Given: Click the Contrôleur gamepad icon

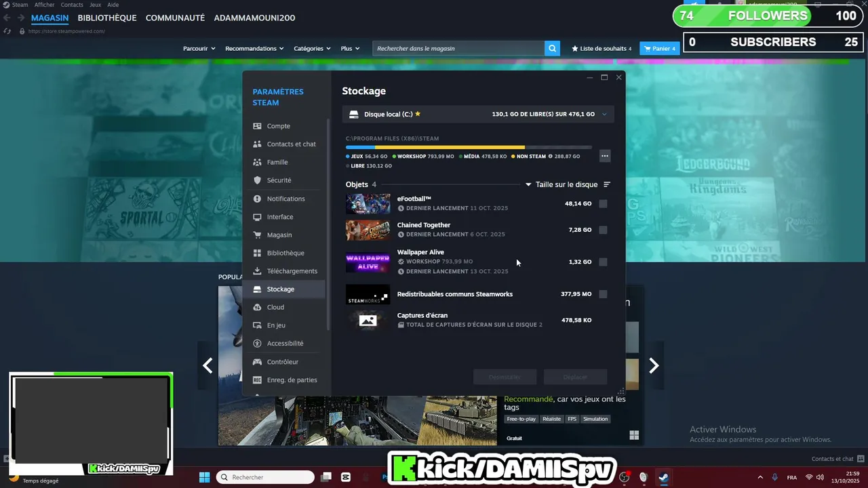Looking at the screenshot, I should [x=257, y=362].
